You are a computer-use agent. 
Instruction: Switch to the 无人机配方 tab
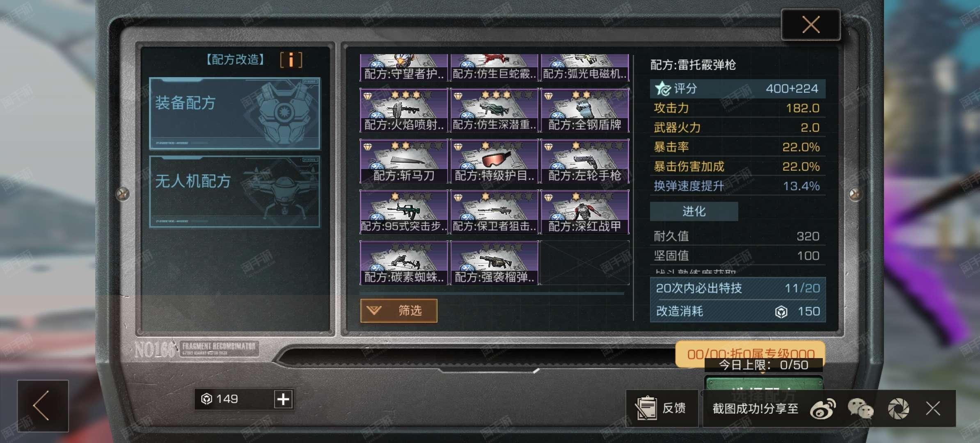[235, 192]
